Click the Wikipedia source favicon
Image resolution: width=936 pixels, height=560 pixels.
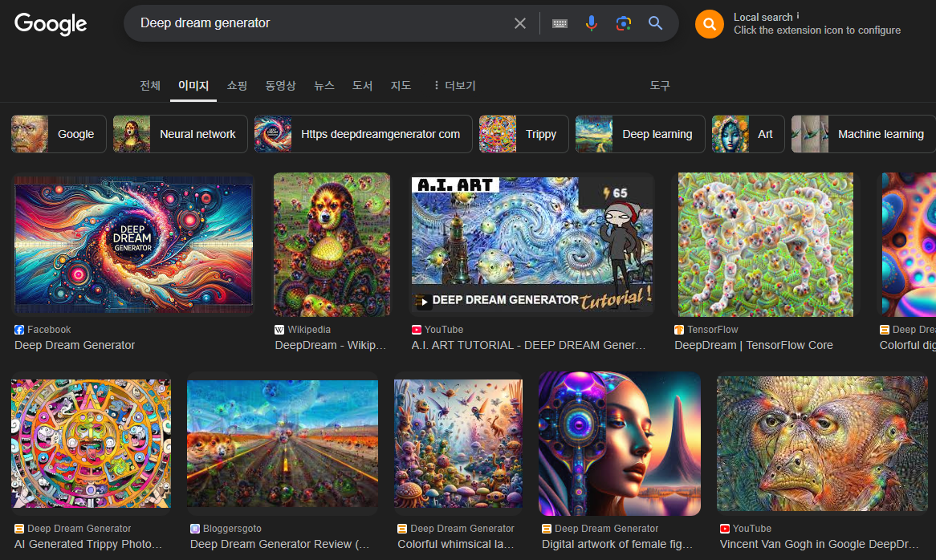click(279, 330)
